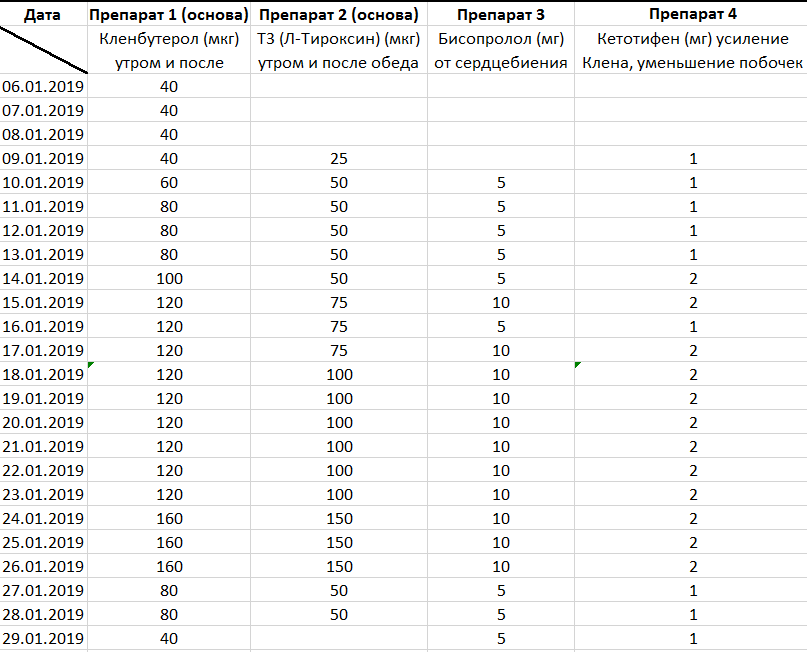Click Ketotifen value in the 29.01.2019 row
Image resolution: width=807 pixels, height=652 pixels.
[x=690, y=639]
